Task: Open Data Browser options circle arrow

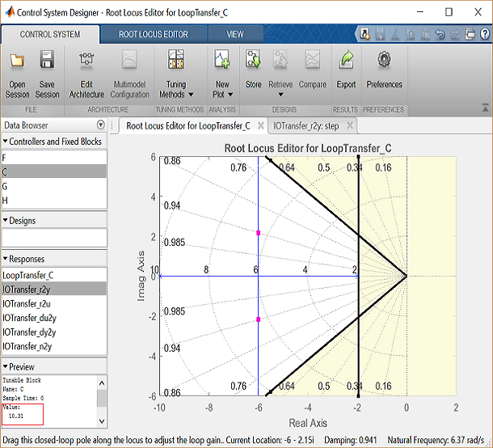Action: (100, 125)
